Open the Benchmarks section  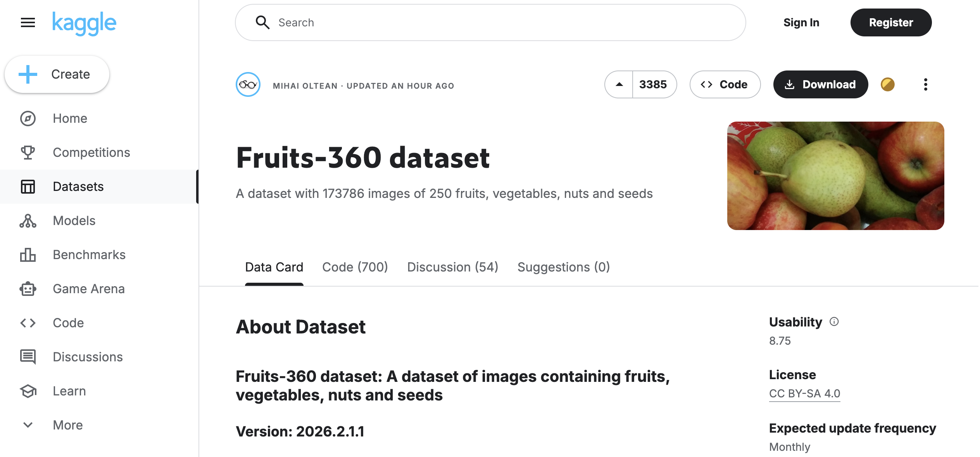89,254
